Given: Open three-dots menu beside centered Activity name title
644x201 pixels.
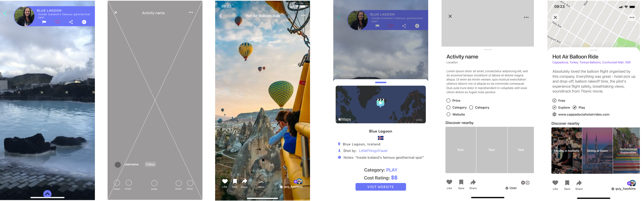Looking at the screenshot, I should [191, 12].
